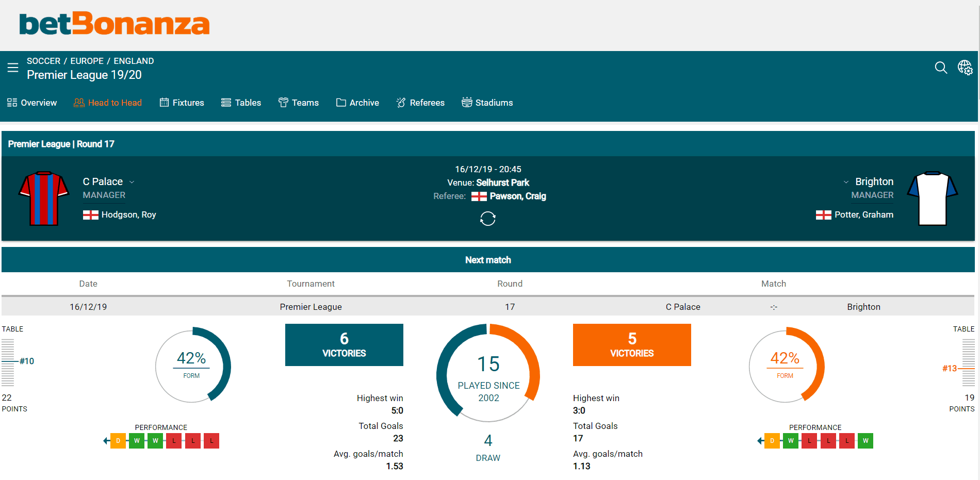Click the 6 Victories teal box
The image size is (980, 480).
click(344, 345)
